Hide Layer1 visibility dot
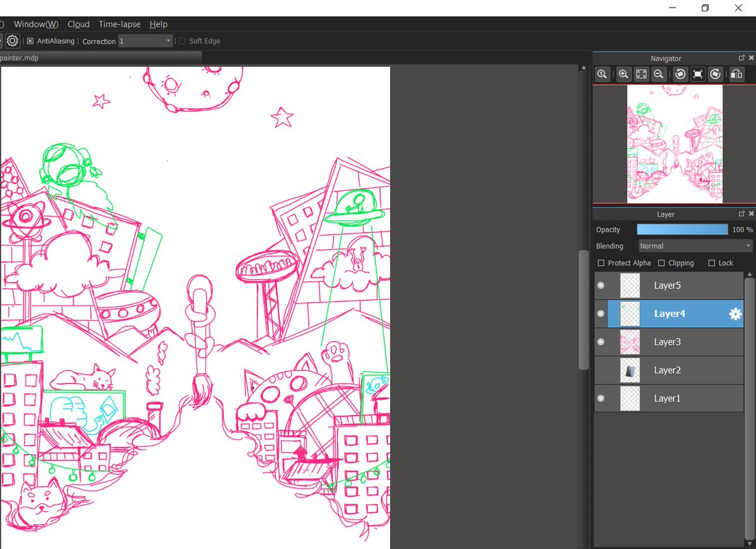This screenshot has width=756, height=549. (x=600, y=398)
